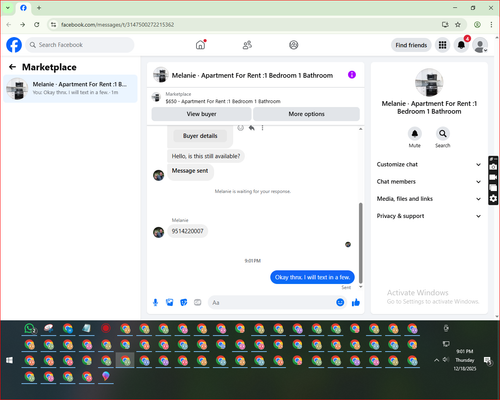The height and width of the screenshot is (400, 500).
Task: Click the View buyer button
Action: coord(201,114)
